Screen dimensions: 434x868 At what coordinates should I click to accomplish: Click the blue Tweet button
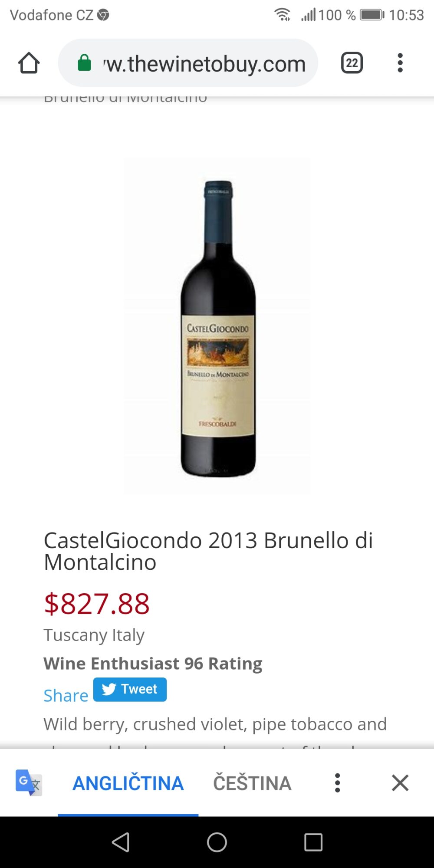pyautogui.click(x=130, y=689)
